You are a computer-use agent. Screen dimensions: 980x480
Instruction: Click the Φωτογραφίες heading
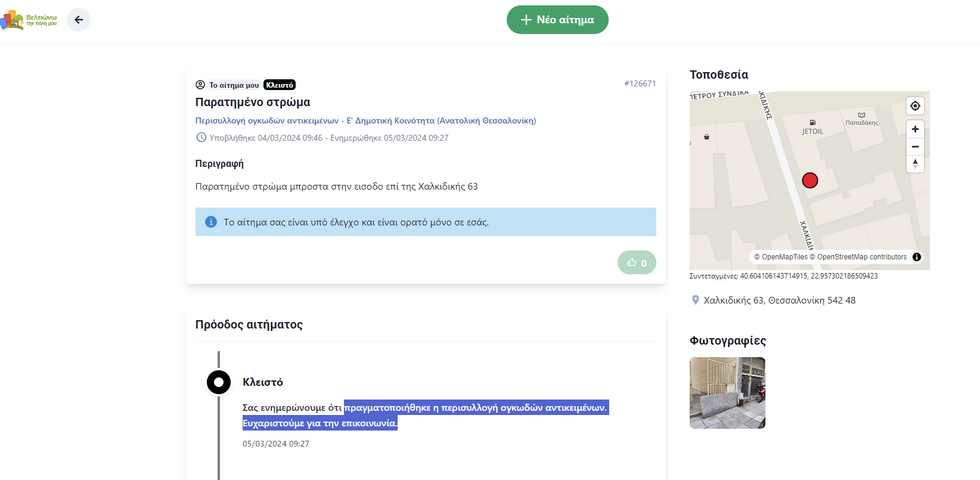pyautogui.click(x=728, y=341)
